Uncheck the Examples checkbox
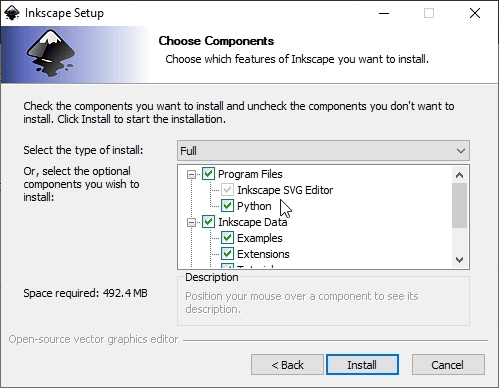This screenshot has height=388, width=499. pos(227,238)
